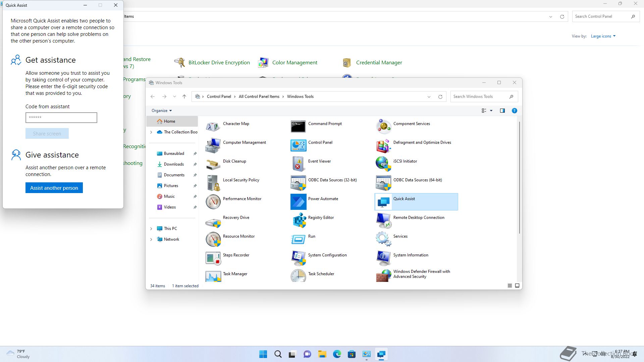The height and width of the screenshot is (362, 644).
Task: Select the Defragment and Optimize Drives icon
Action: tap(383, 145)
